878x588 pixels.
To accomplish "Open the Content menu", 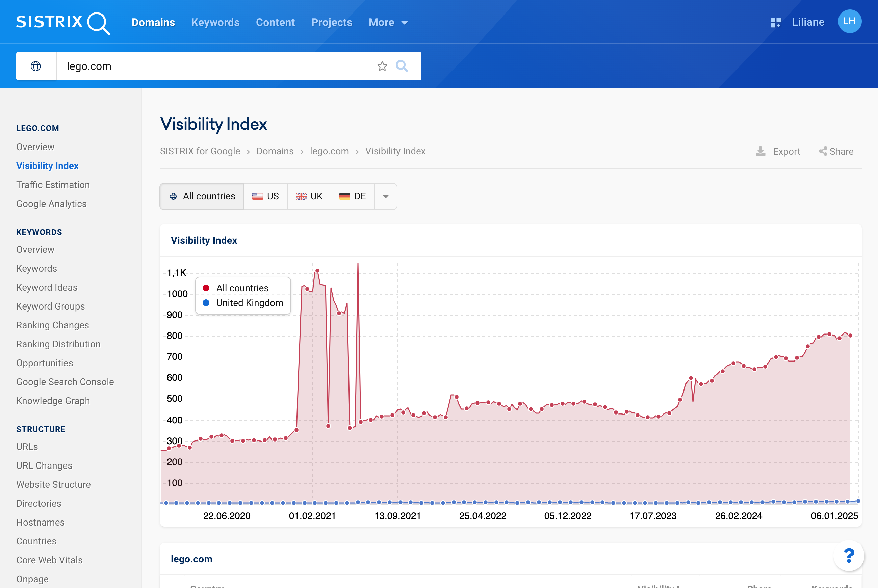I will pyautogui.click(x=275, y=23).
